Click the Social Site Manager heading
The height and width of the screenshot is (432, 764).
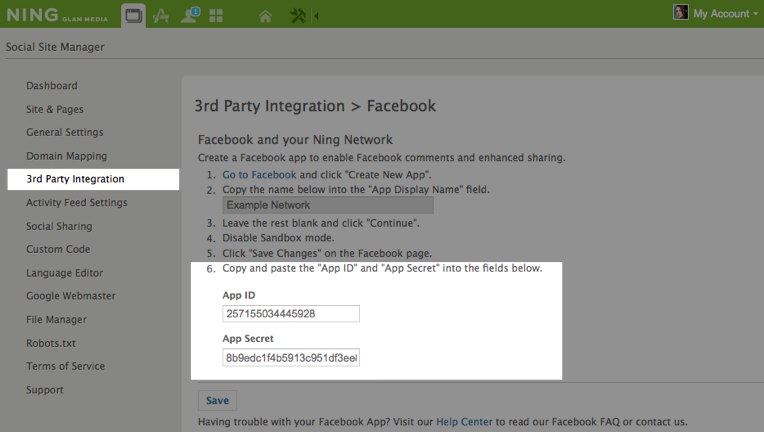(55, 47)
